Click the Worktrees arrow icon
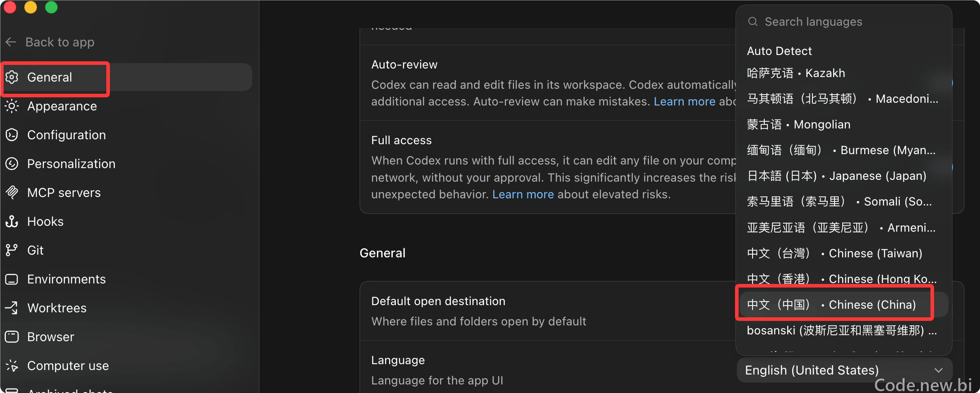 pyautogui.click(x=12, y=308)
